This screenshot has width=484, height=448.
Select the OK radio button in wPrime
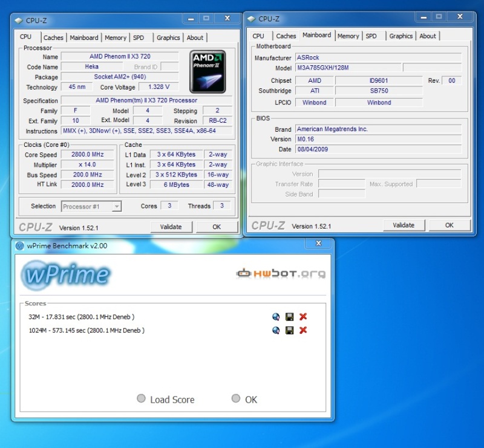coord(236,398)
